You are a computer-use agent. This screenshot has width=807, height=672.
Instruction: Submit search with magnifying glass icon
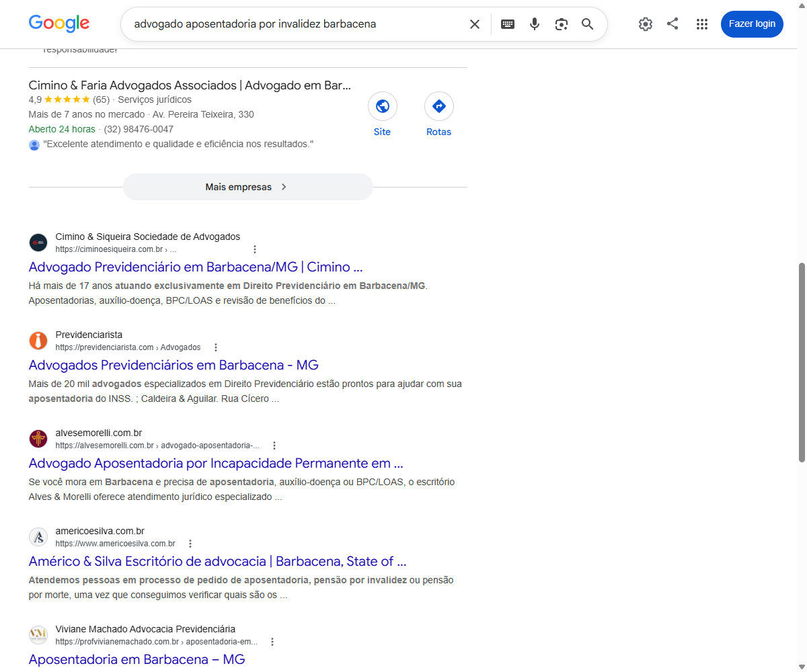588,24
